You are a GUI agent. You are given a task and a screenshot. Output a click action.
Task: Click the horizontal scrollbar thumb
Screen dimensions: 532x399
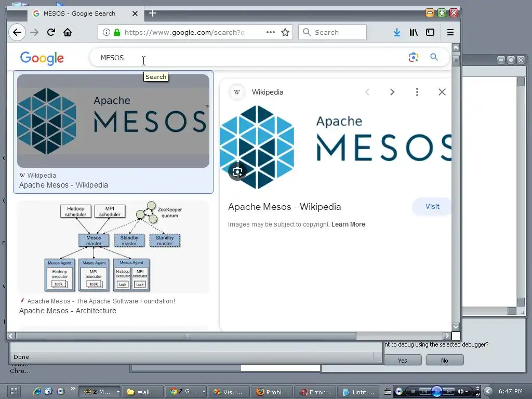tap(186, 336)
